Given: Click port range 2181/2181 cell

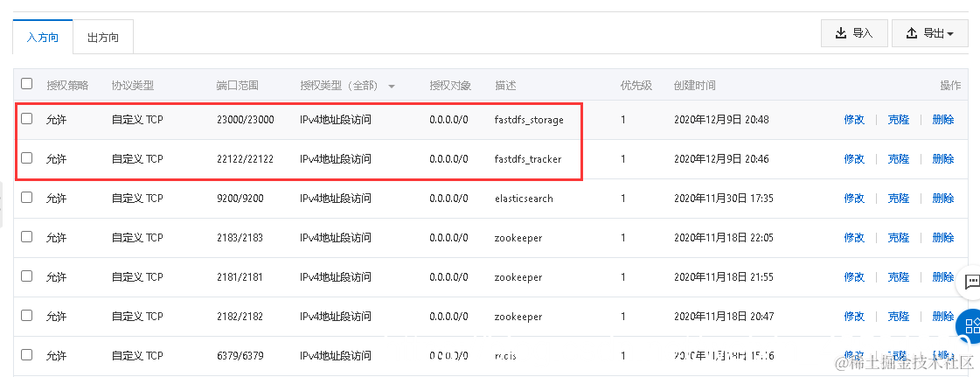Looking at the screenshot, I should [240, 277].
